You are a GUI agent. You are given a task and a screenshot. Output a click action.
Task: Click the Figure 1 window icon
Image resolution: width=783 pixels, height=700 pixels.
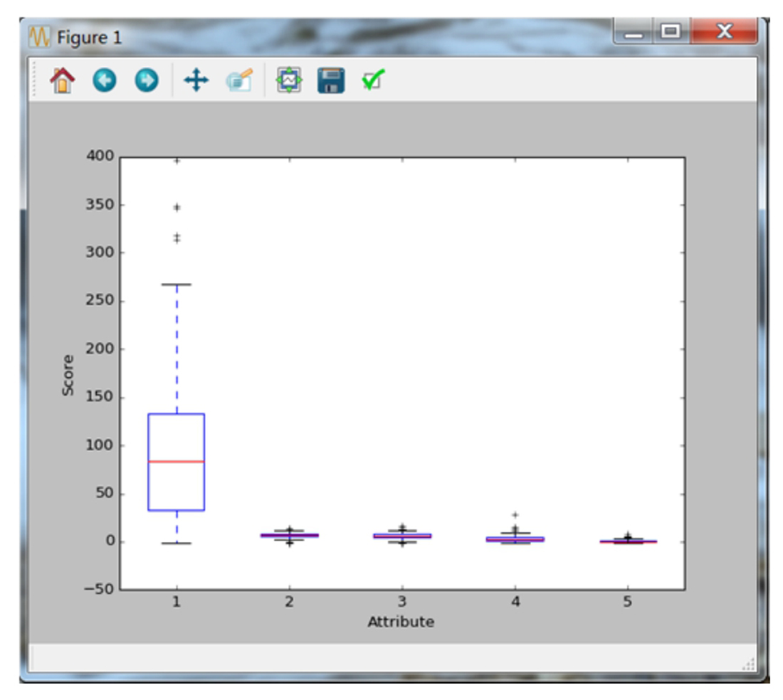click(x=39, y=37)
